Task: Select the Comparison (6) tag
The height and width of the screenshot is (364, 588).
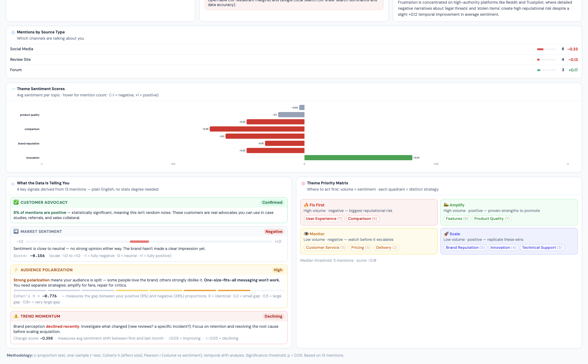Action: (x=362, y=219)
